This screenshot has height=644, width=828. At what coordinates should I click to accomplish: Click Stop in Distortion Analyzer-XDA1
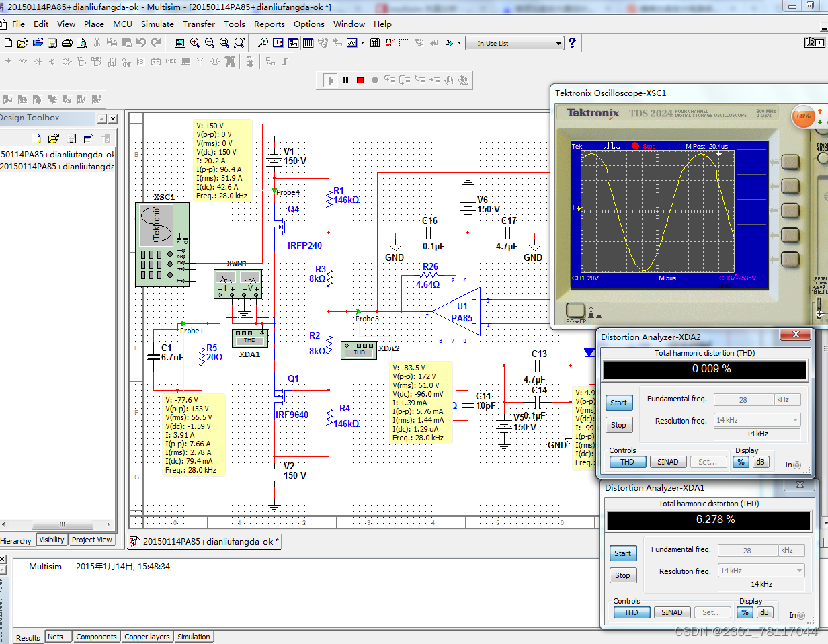click(x=623, y=575)
